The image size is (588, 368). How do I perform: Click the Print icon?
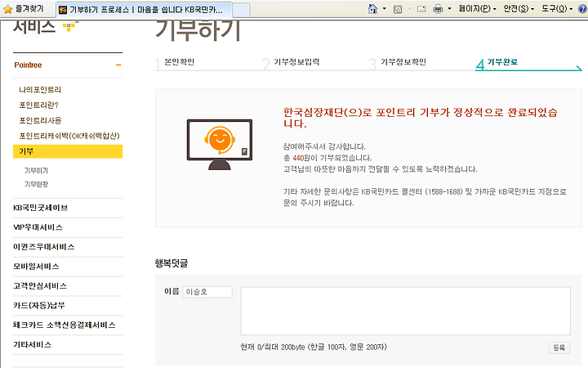(x=438, y=9)
